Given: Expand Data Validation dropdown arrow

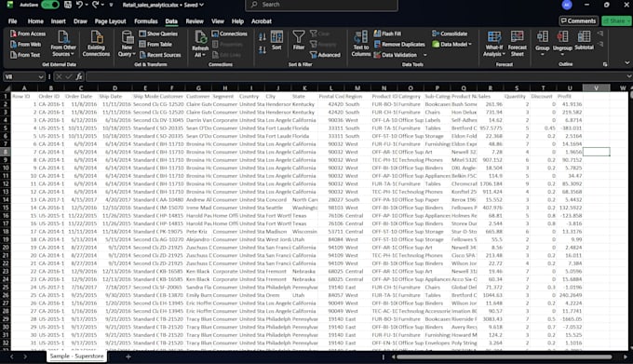Looking at the screenshot, I should point(424,55).
